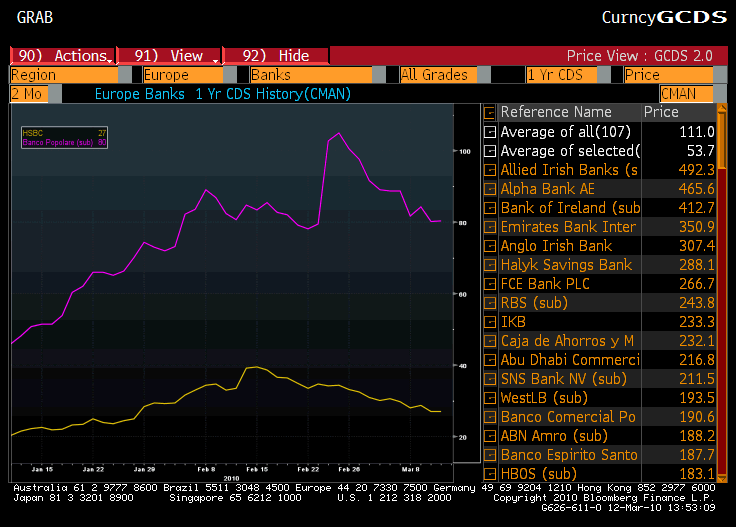
Task: Check the box next to Anglo Irish Bank
Action: point(490,246)
